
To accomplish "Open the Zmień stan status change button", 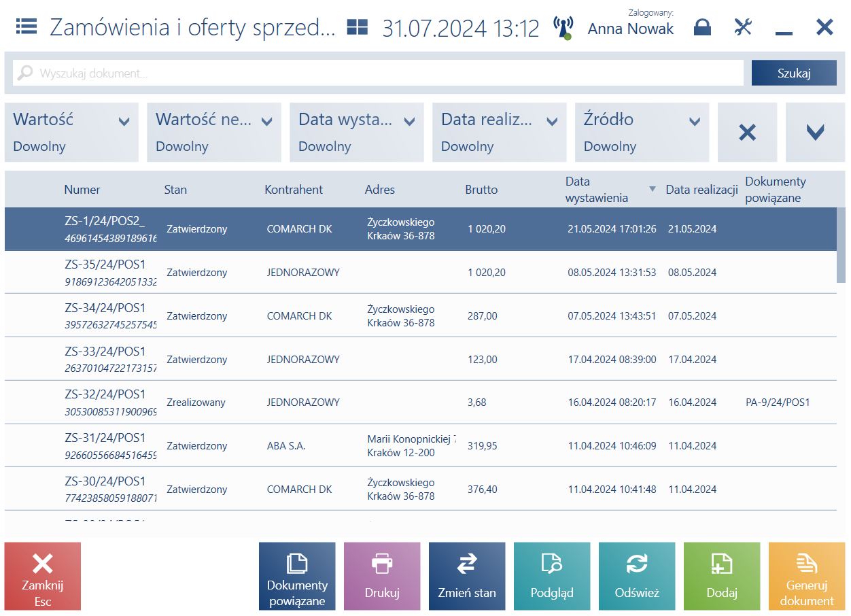I will point(467,576).
